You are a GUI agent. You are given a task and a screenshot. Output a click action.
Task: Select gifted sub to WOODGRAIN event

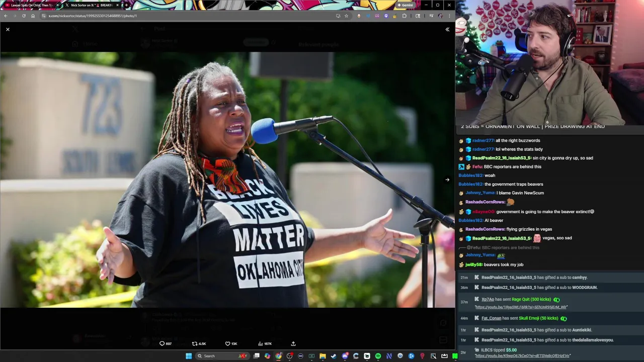point(539,288)
